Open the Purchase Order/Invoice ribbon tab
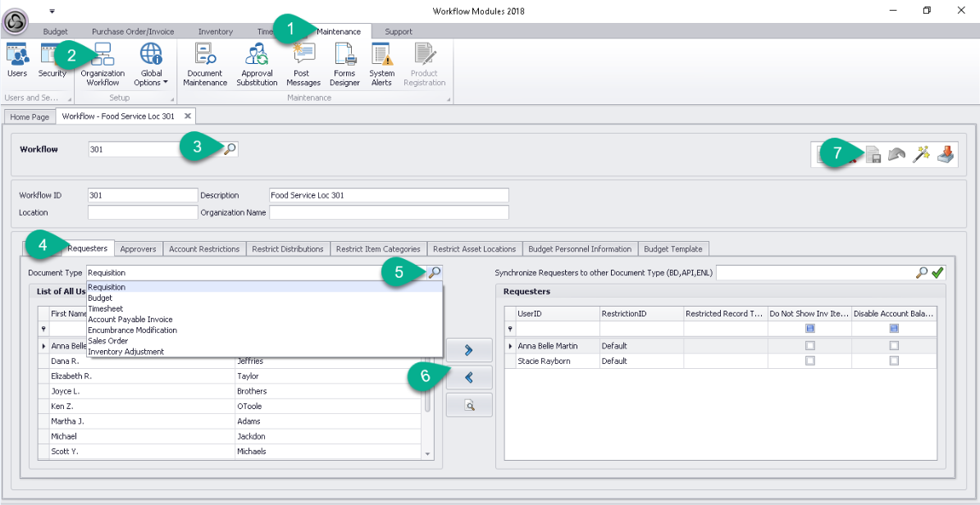Viewport: 980px width, 505px height. [133, 32]
